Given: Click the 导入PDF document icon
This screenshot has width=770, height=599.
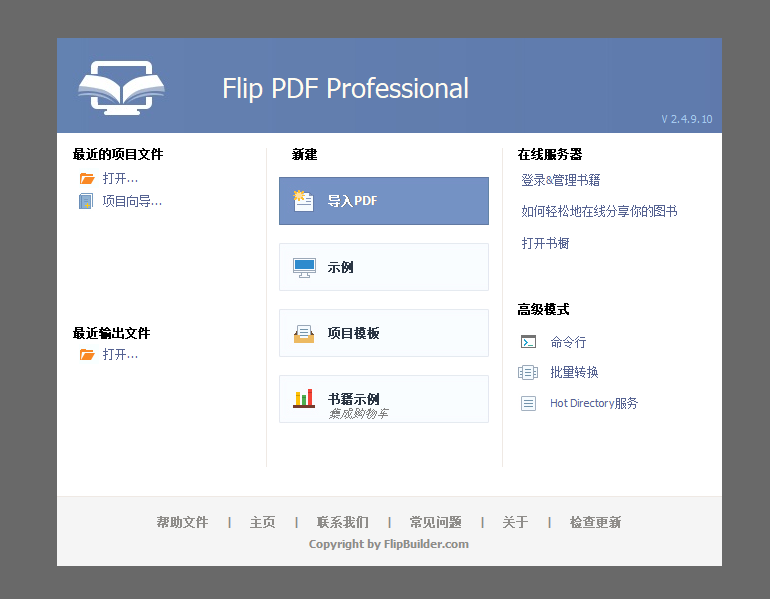Looking at the screenshot, I should click(x=303, y=201).
